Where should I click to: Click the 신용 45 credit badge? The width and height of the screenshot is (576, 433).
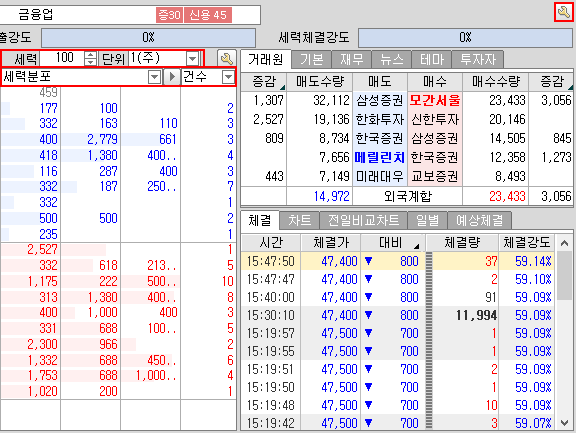click(x=208, y=15)
